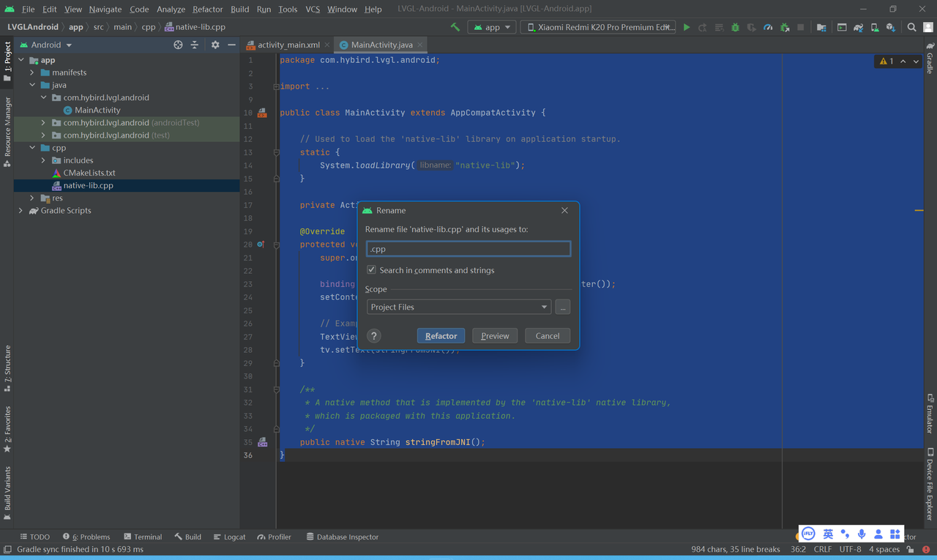Viewport: 937px width, 560px height.
Task: Click the UTF-8 encoding in status bar
Action: (x=850, y=549)
